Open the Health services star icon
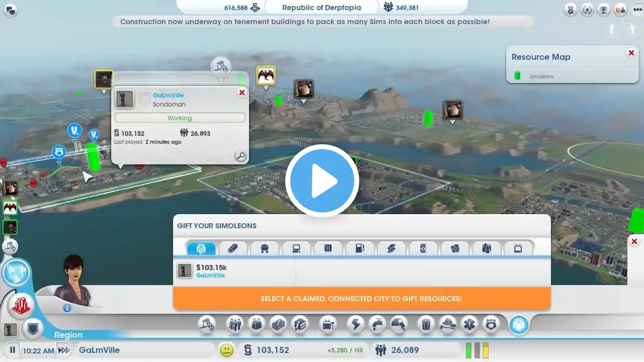The width and height of the screenshot is (644, 362). coord(468,324)
